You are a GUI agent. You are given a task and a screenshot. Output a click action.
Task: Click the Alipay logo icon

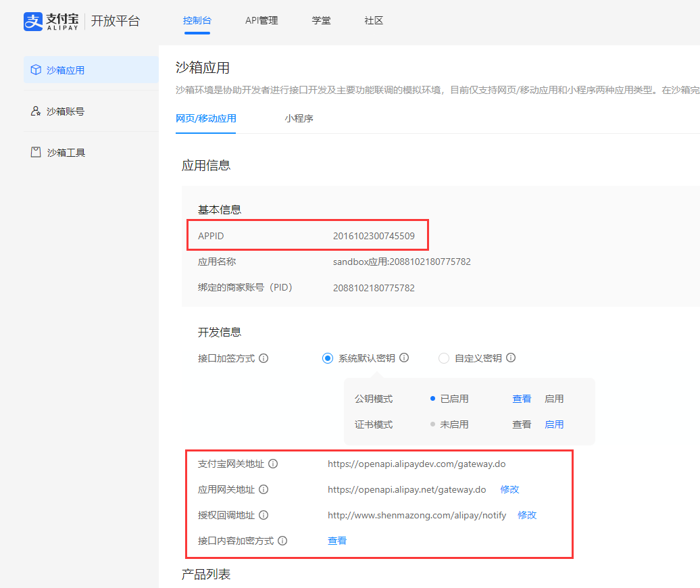tap(33, 22)
